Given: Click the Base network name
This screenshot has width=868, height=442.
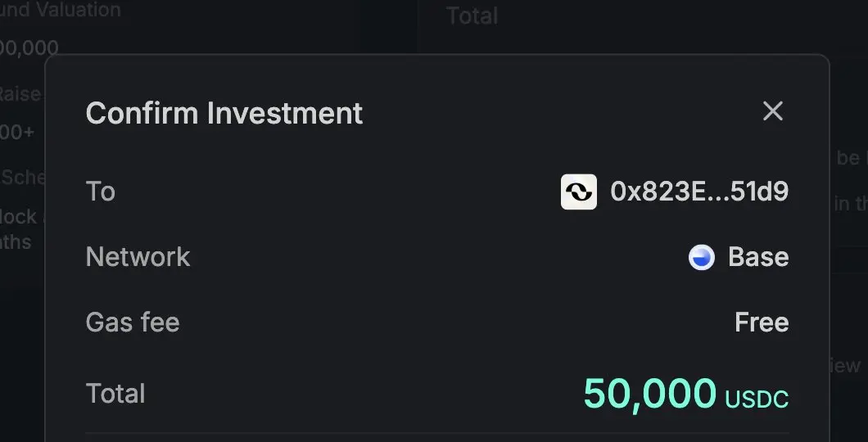Looking at the screenshot, I should (757, 257).
